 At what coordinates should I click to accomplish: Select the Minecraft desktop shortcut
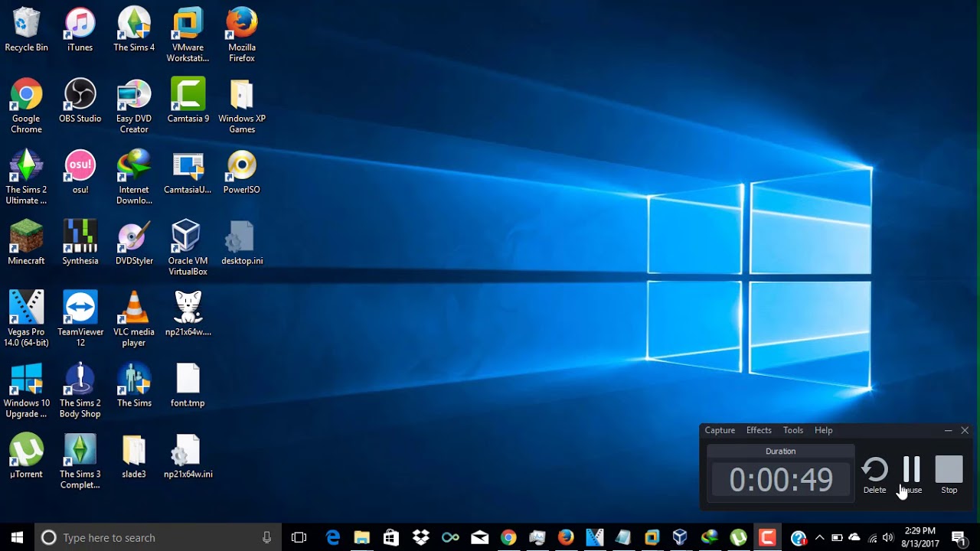click(x=26, y=243)
